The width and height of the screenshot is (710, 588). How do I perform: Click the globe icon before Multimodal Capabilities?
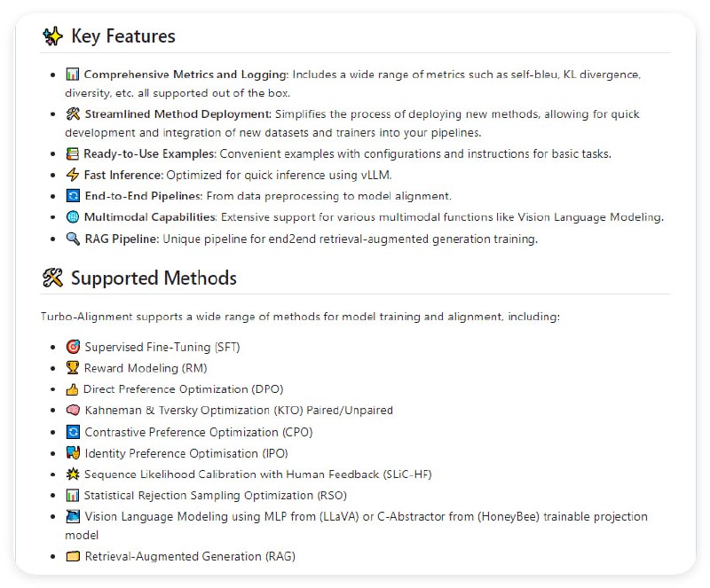point(73,217)
